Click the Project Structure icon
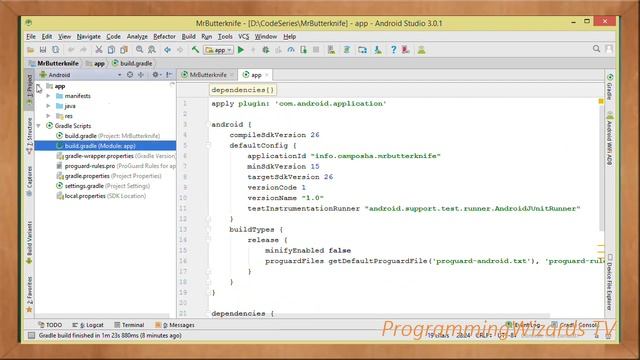This screenshot has width=640, height=360. click(362, 50)
